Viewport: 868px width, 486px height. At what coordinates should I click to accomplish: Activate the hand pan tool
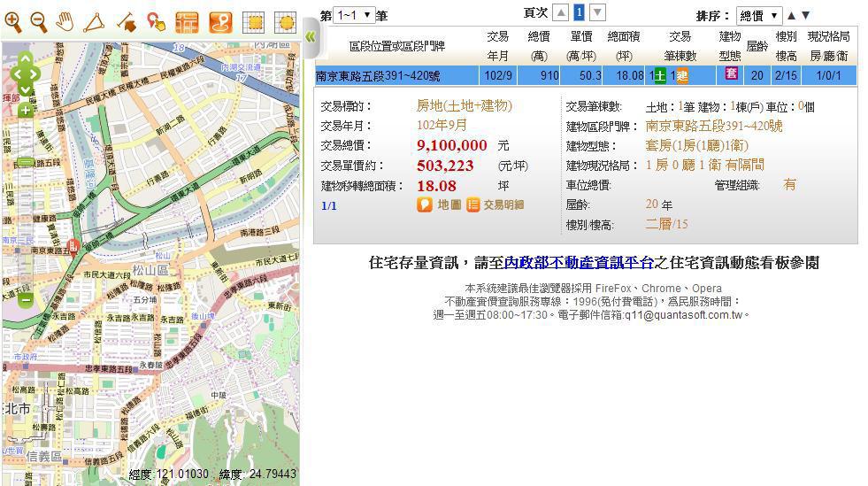click(65, 21)
